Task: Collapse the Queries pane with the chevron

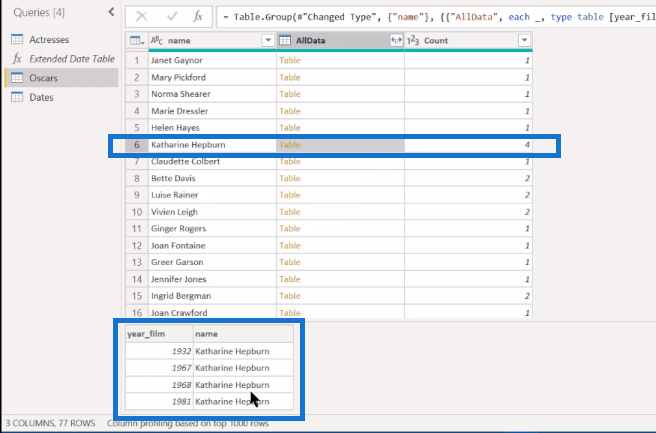Action: click(111, 12)
